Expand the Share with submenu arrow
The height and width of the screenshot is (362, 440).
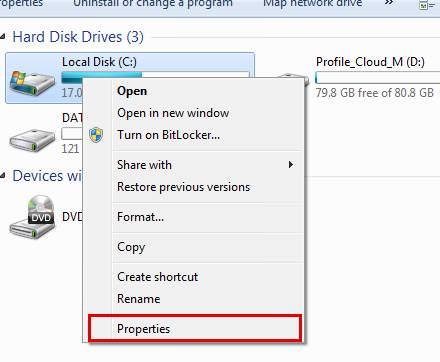pos(291,164)
